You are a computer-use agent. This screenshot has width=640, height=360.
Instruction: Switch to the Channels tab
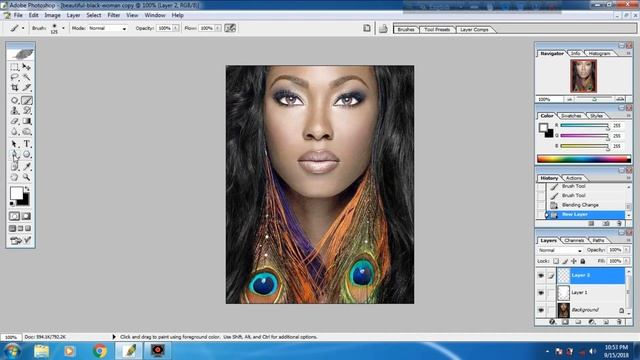coord(574,240)
